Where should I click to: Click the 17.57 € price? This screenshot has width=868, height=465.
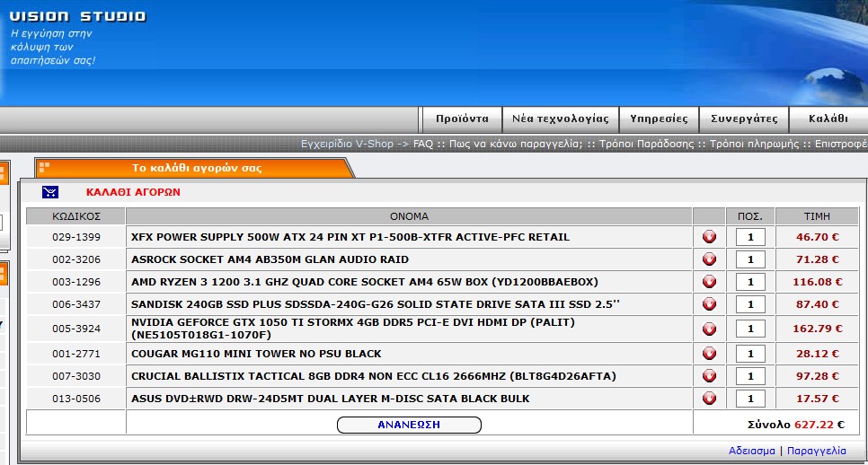[x=817, y=399]
